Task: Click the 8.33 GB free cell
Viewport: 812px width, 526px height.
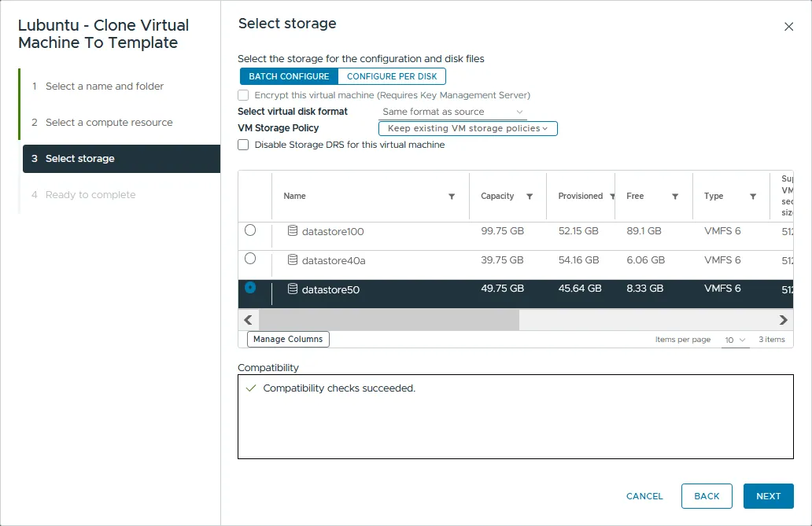Action: tap(644, 289)
